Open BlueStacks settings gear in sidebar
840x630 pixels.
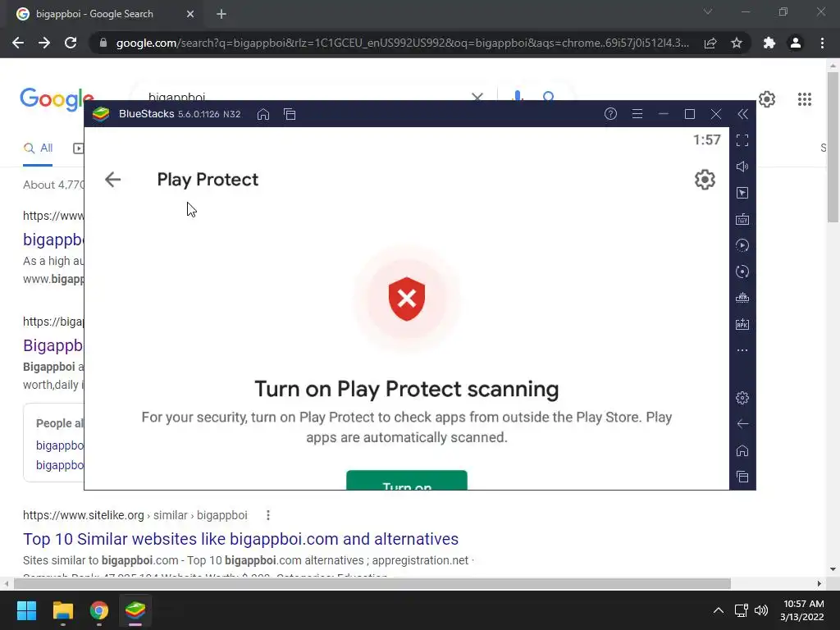coord(742,398)
